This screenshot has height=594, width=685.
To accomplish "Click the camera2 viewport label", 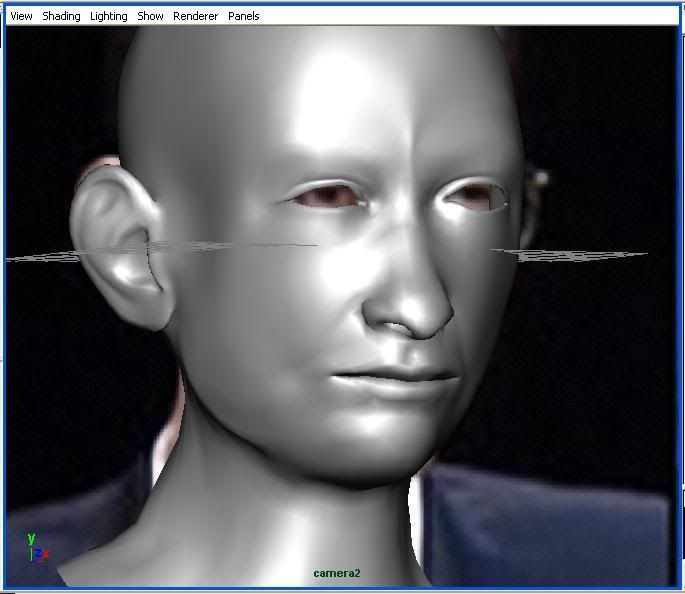I will point(337,573).
